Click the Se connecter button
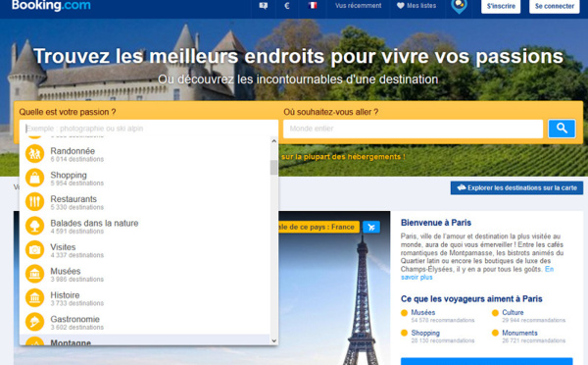 coord(555,6)
